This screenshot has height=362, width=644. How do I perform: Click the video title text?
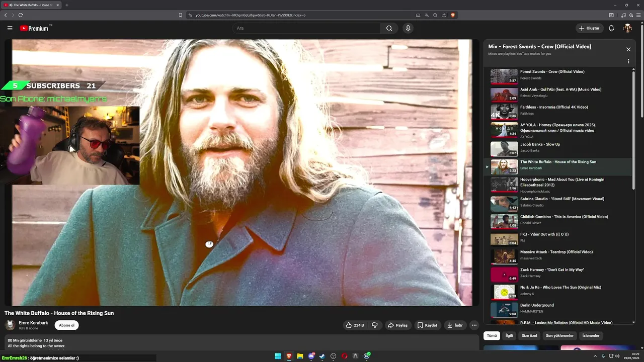pyautogui.click(x=59, y=313)
